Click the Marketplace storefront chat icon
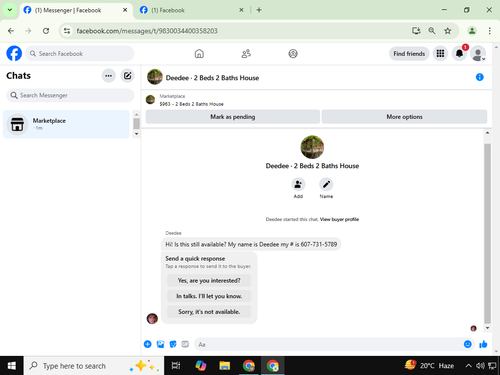The image size is (500, 375). (x=17, y=124)
